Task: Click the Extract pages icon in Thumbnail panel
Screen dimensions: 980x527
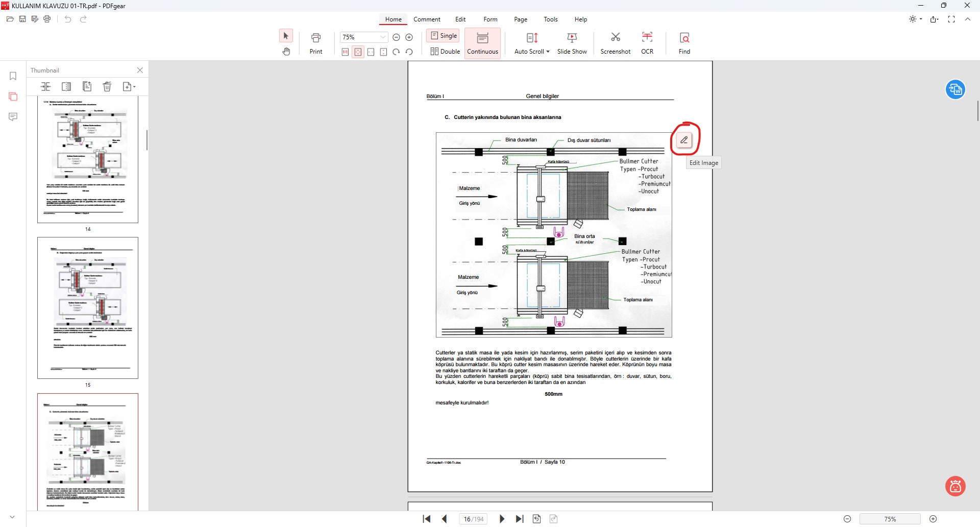Action: 87,86
